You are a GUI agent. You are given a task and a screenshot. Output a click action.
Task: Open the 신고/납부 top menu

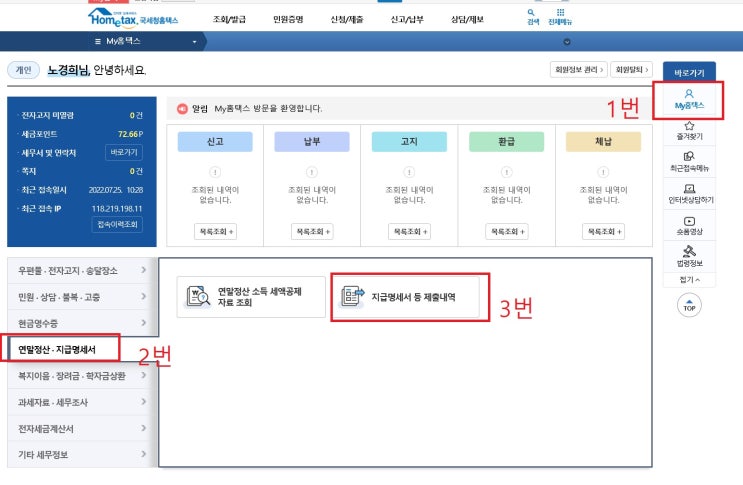tap(407, 19)
